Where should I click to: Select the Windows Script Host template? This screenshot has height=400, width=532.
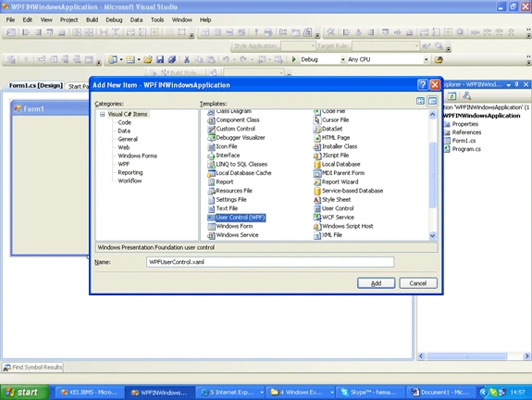click(x=343, y=226)
